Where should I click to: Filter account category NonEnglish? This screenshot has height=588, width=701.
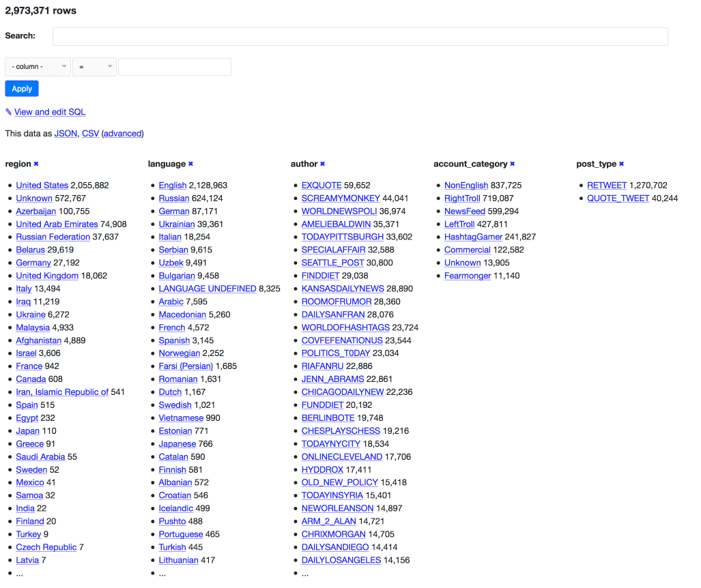[466, 186]
